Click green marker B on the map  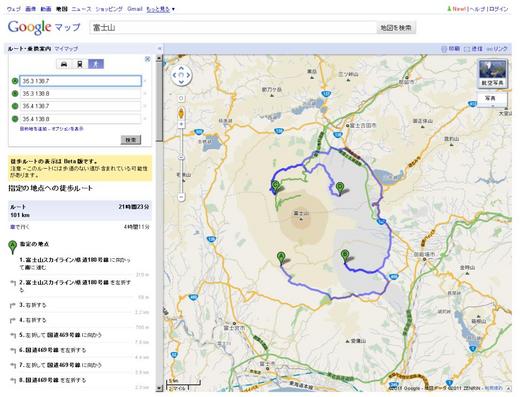tap(345, 256)
